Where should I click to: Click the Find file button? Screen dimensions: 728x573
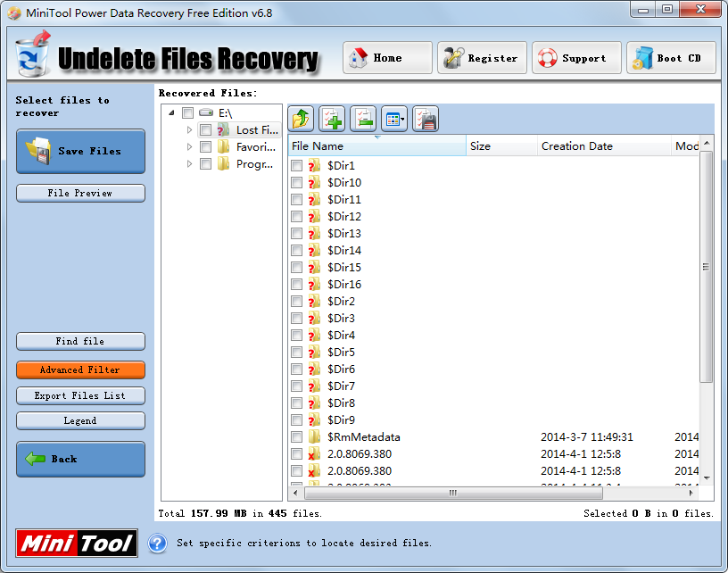[81, 341]
